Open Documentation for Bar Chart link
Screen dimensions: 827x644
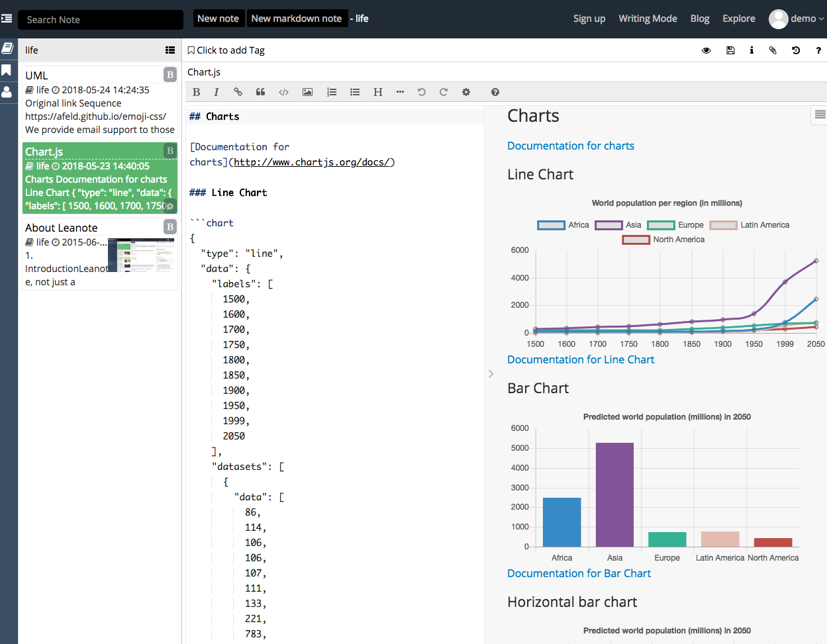[579, 573]
